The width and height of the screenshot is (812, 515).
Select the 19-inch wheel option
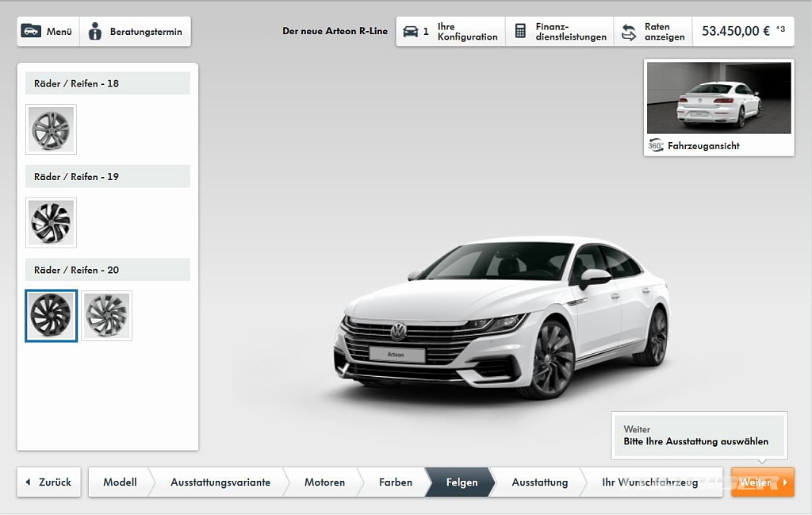51,222
